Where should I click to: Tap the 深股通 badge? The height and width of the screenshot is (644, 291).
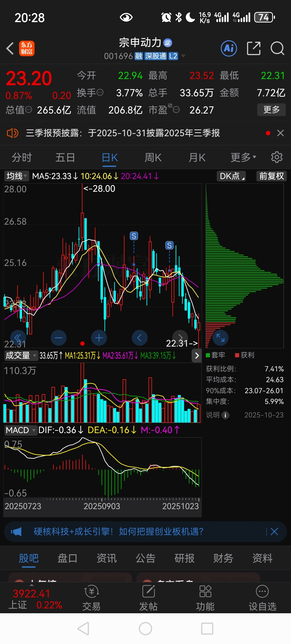click(155, 56)
